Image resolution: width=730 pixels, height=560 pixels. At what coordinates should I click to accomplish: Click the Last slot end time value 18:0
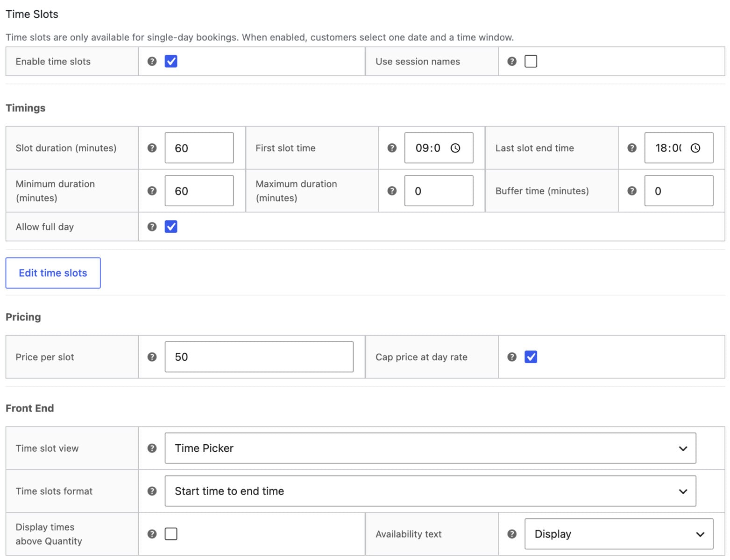click(668, 148)
